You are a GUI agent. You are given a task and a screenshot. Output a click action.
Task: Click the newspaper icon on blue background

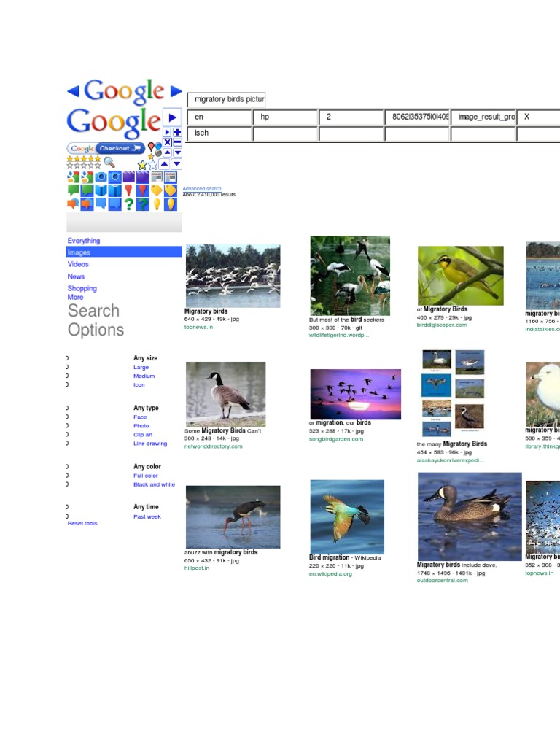[x=171, y=177]
